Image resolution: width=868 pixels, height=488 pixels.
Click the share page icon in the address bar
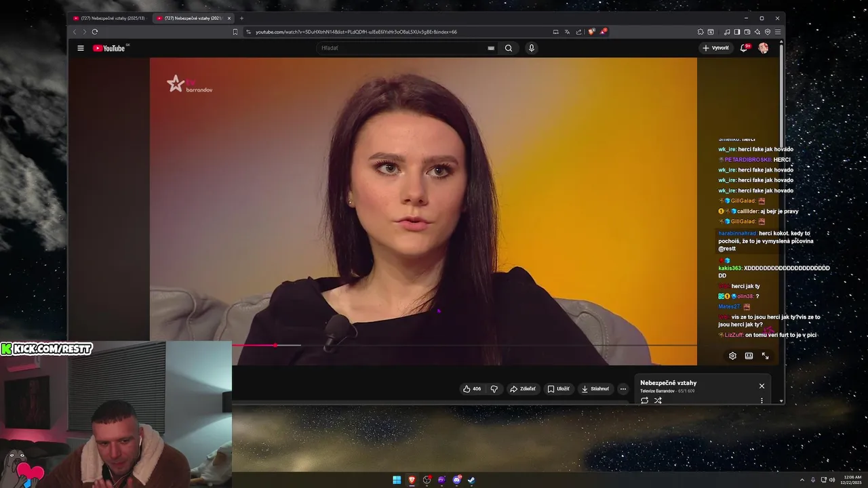pyautogui.click(x=578, y=32)
